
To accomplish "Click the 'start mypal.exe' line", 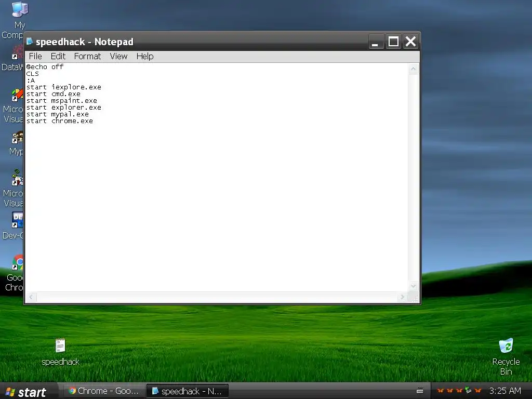I will click(x=58, y=114).
